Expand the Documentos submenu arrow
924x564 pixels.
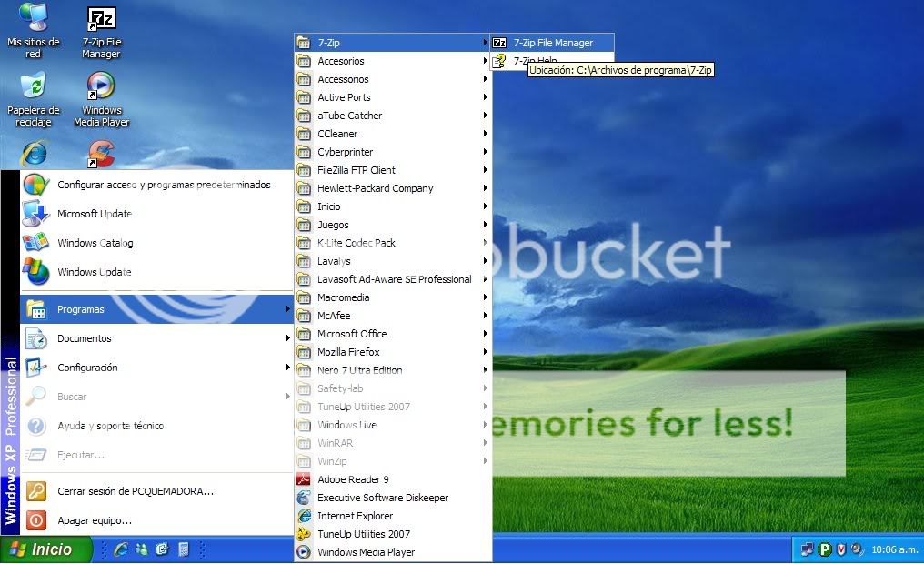(x=287, y=338)
